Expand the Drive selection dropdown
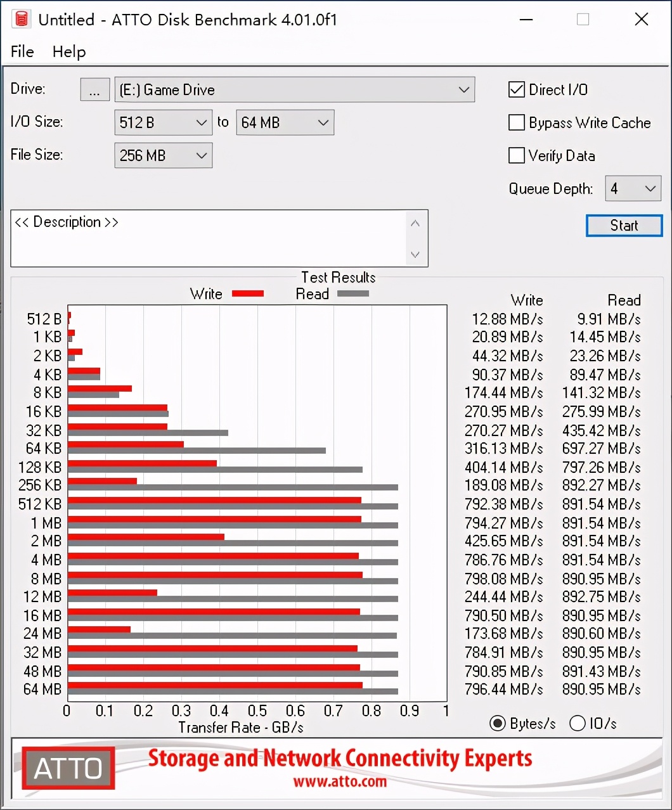The width and height of the screenshot is (672, 810). click(295, 89)
